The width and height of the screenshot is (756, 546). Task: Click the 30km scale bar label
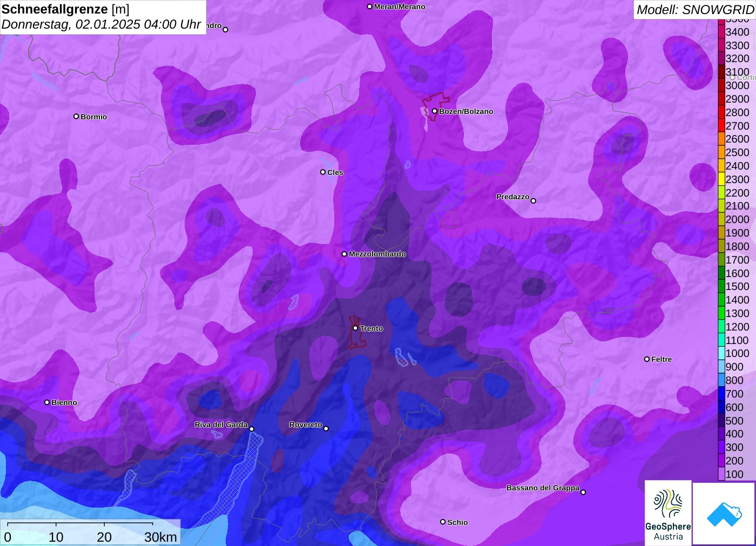[x=160, y=537]
